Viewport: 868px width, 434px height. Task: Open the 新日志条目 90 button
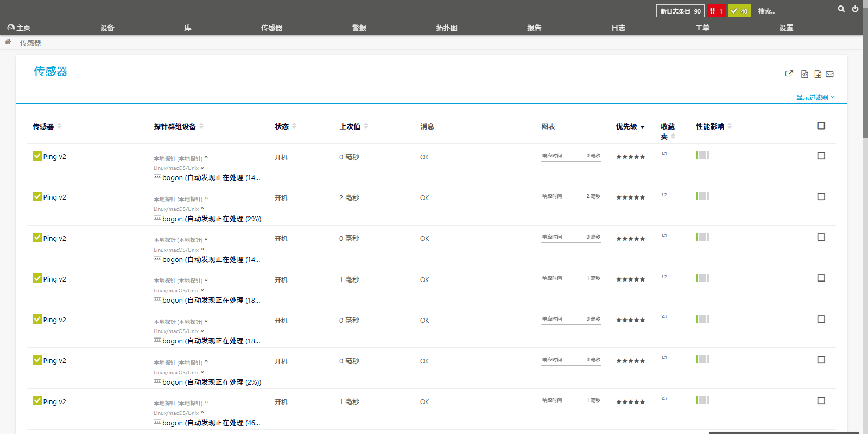point(680,11)
